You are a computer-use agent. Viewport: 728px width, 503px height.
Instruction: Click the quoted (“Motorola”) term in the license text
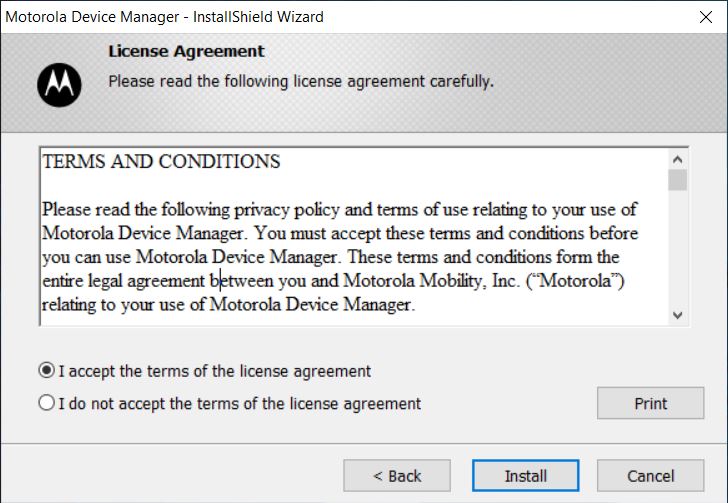[x=575, y=281]
